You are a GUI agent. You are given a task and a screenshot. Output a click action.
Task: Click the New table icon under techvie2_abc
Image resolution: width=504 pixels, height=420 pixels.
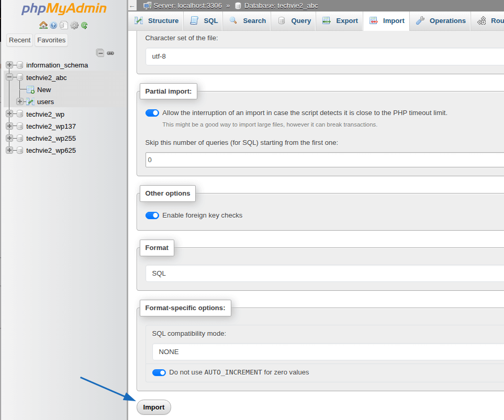[30, 89]
